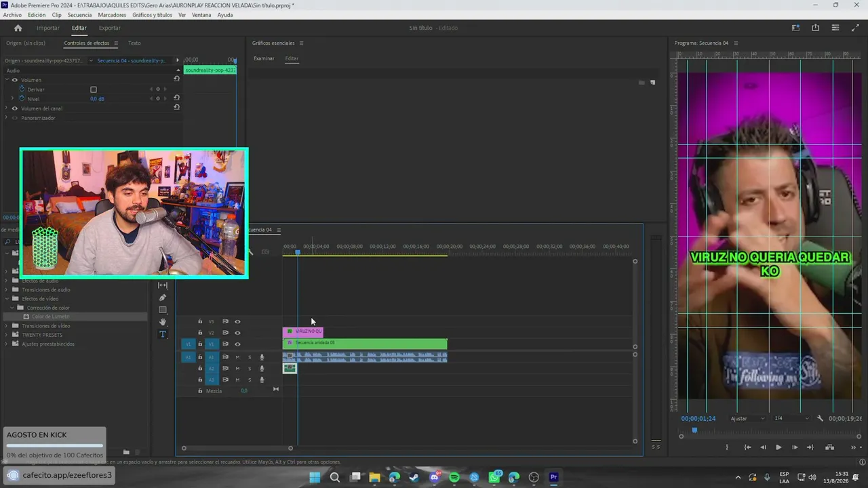Toggle the Volumen del canal effect
Screen dimensions: 868x488
[14, 108]
